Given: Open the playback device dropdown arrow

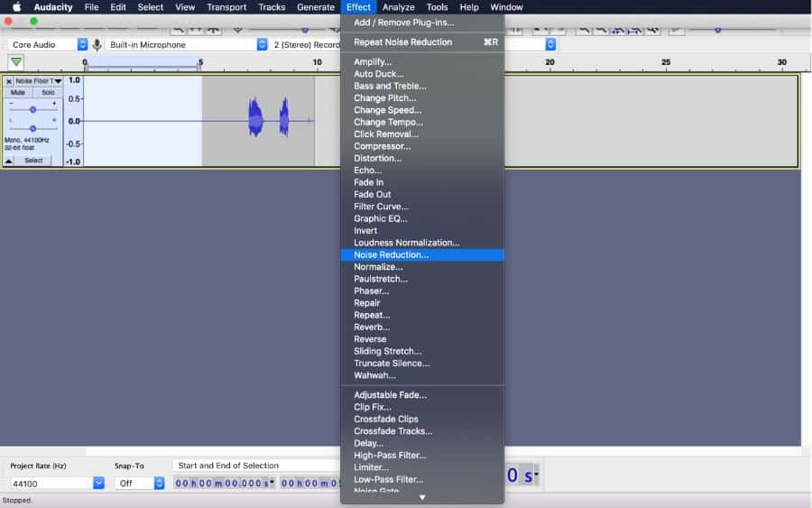Looking at the screenshot, I should point(550,44).
